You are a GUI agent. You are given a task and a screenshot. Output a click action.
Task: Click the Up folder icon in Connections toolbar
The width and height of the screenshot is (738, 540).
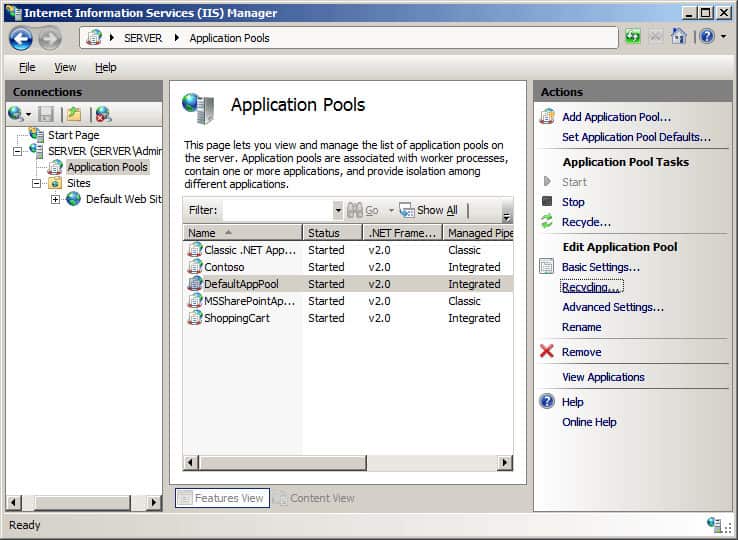[74, 114]
